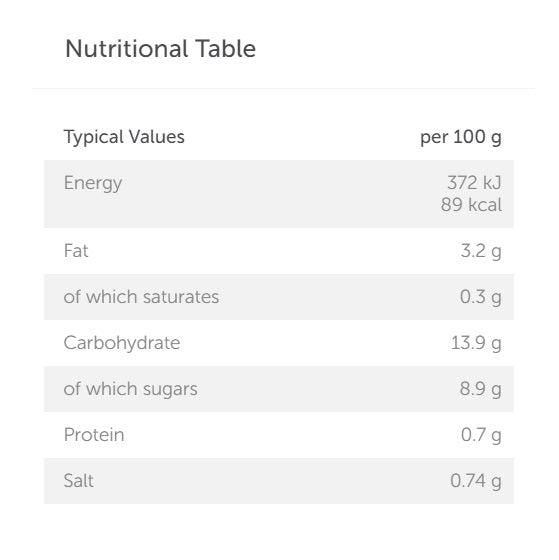The image size is (559, 560).
Task: Click the 89 kcal energy value
Action: tap(471, 205)
